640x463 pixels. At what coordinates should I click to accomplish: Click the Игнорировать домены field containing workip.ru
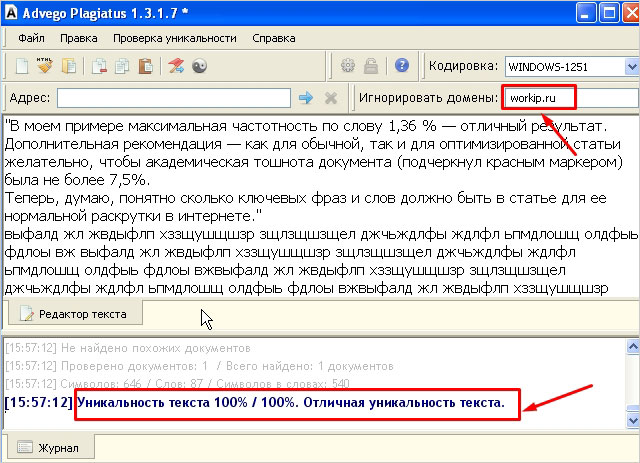[x=571, y=98]
